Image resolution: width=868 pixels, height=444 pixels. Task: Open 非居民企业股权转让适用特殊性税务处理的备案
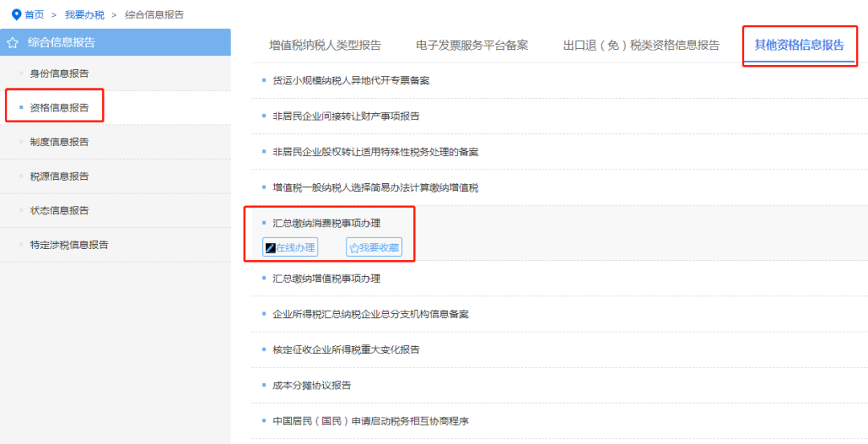376,152
